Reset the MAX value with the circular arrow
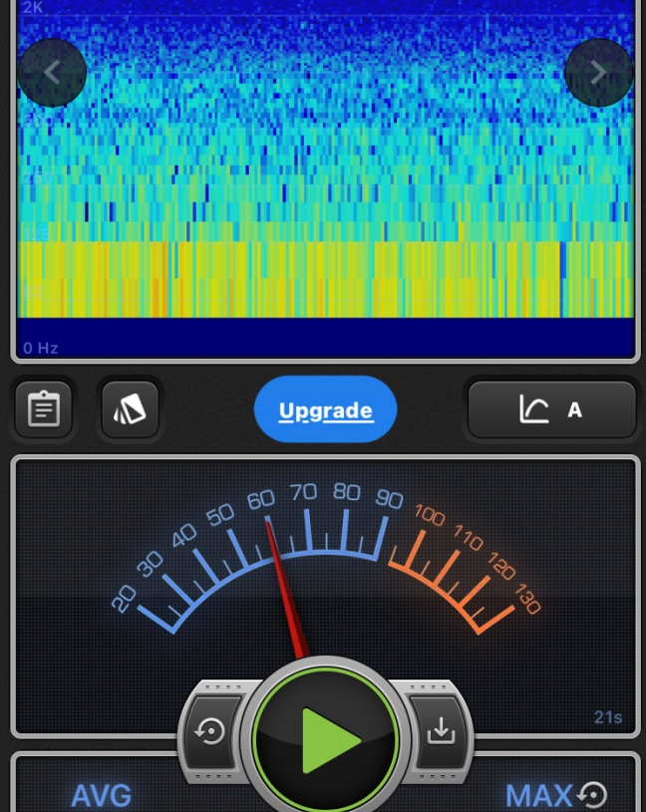 click(593, 794)
